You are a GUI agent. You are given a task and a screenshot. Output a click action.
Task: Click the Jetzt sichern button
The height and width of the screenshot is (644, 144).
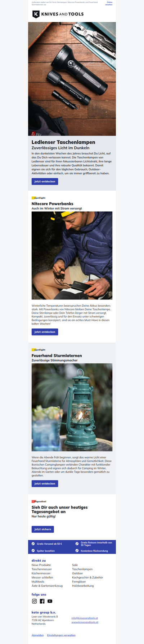(x=42, y=529)
